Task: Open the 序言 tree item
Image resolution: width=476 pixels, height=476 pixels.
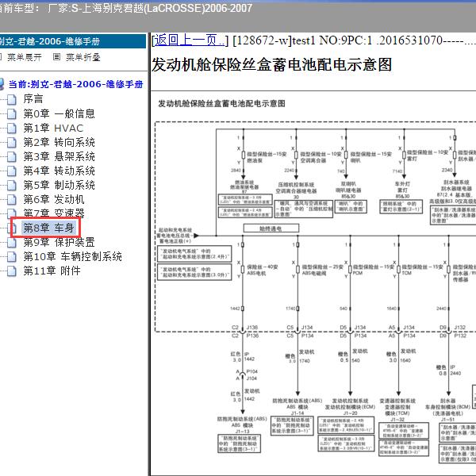Action: tap(33, 99)
